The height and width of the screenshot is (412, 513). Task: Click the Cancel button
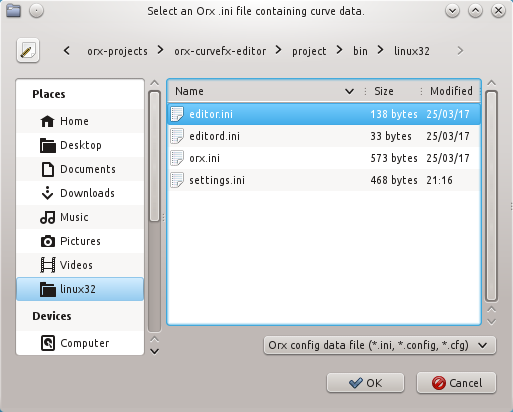pyautogui.click(x=456, y=383)
